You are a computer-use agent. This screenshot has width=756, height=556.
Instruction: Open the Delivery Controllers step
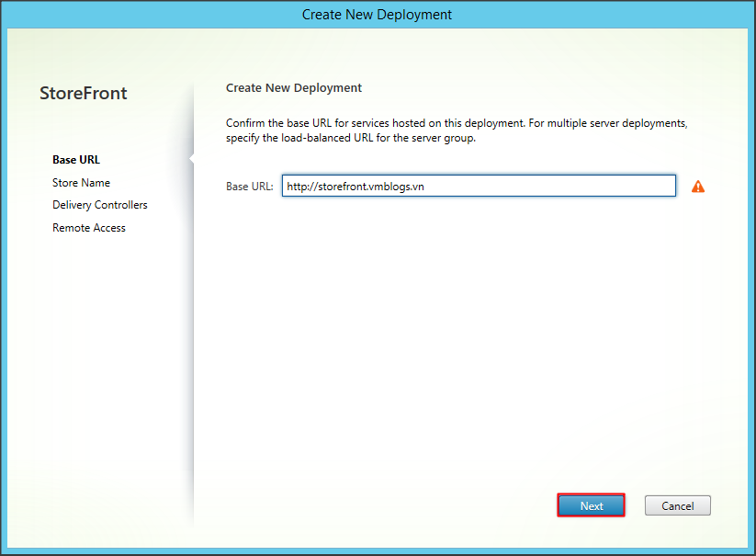[x=99, y=205]
